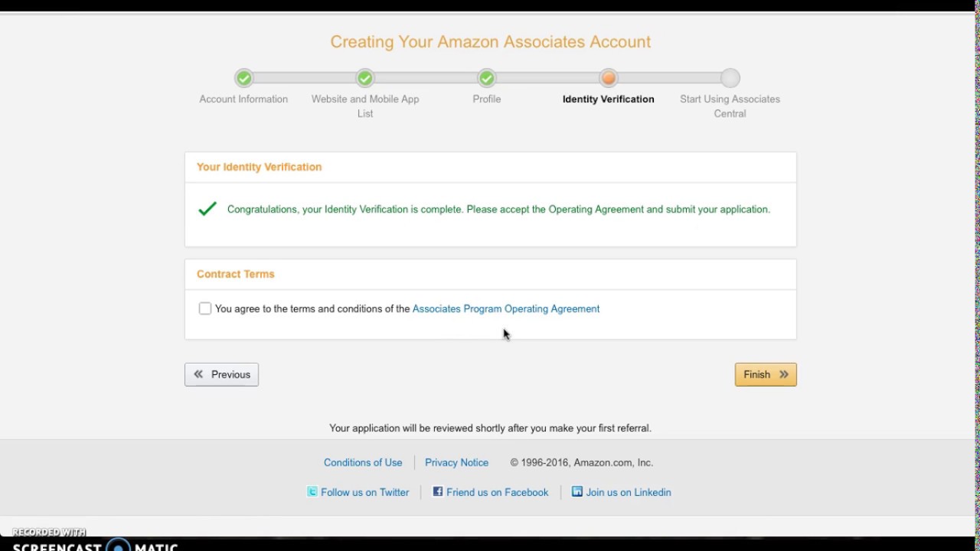
Task: Check the agree to terms checkbox
Action: point(205,308)
